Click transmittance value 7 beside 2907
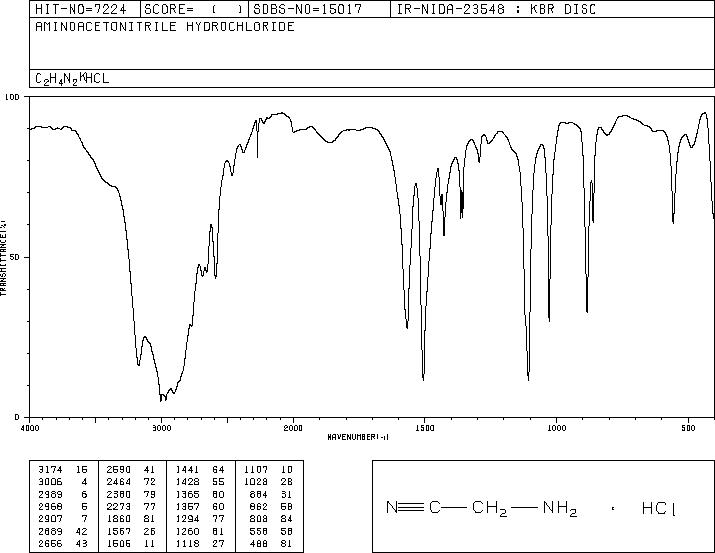Viewport: 715px width, 553px height. coord(84,519)
